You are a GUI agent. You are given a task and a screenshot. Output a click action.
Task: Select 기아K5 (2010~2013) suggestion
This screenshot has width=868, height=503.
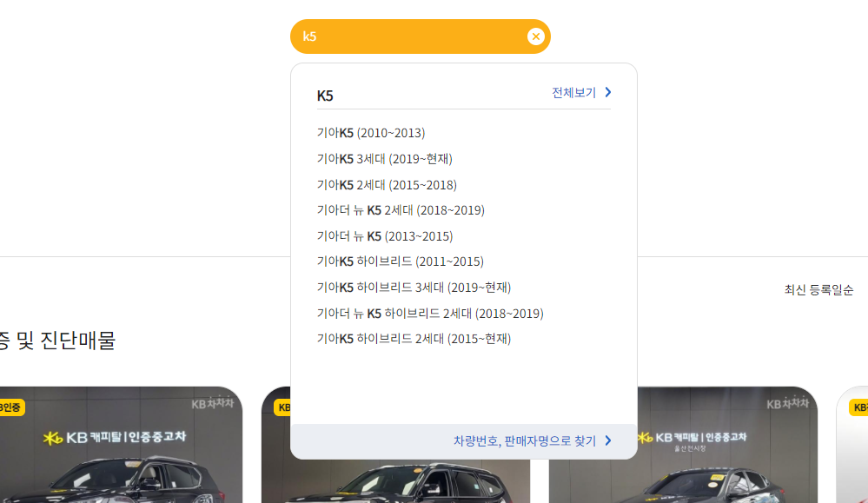tap(371, 133)
